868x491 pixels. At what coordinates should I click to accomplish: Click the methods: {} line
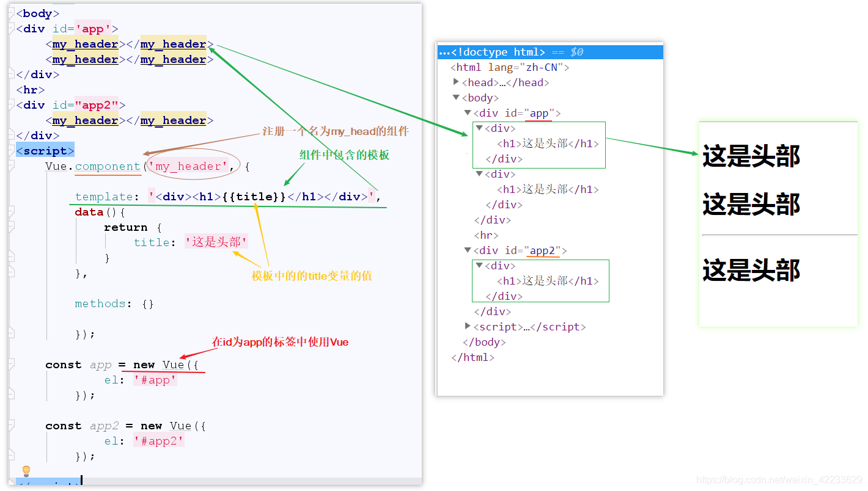(x=115, y=304)
